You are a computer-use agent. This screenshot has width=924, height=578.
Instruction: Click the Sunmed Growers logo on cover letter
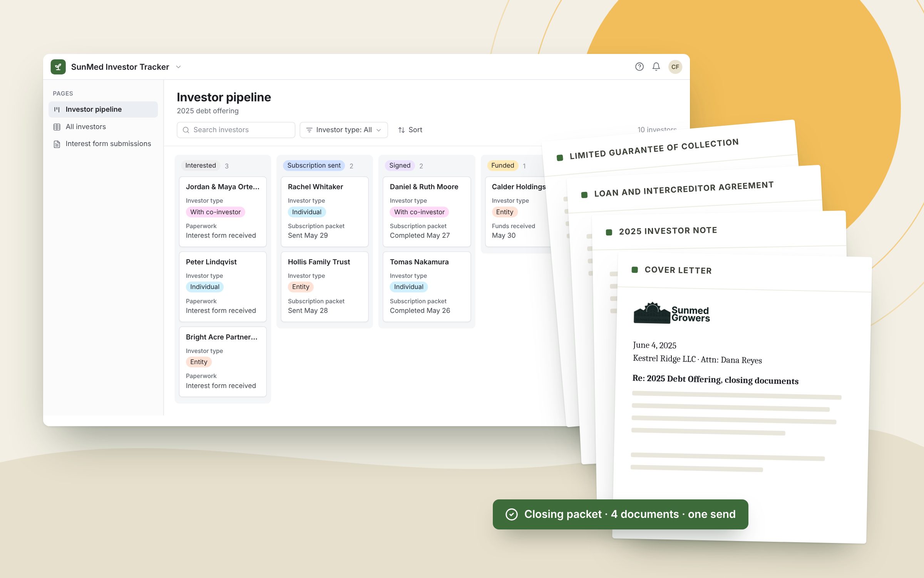click(671, 313)
